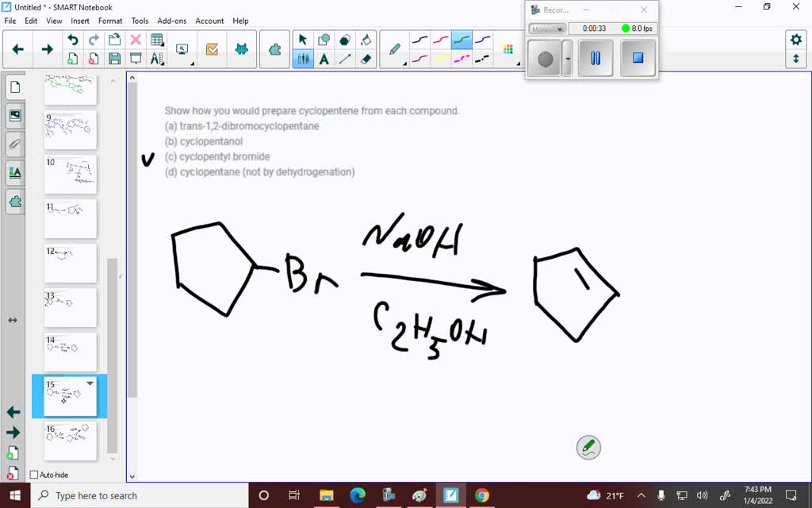Open the Attachments panel
Image resolution: width=812 pixels, height=508 pixels.
click(x=14, y=144)
